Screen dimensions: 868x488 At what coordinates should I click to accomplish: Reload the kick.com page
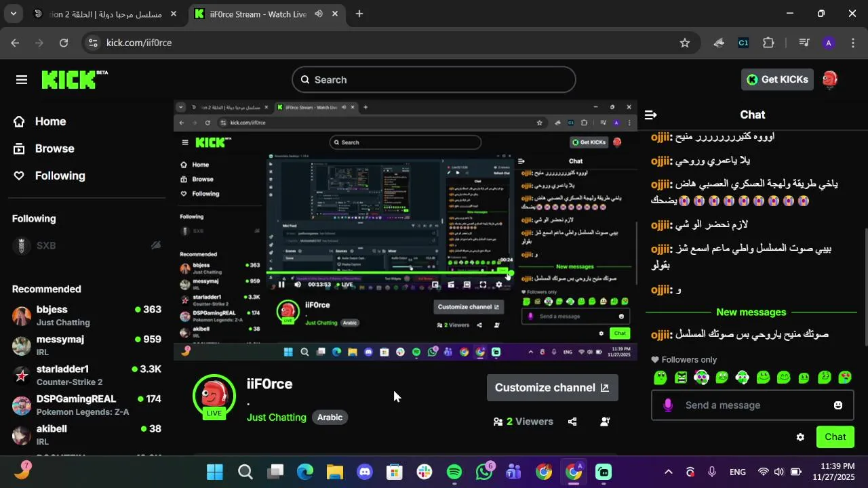tap(64, 43)
